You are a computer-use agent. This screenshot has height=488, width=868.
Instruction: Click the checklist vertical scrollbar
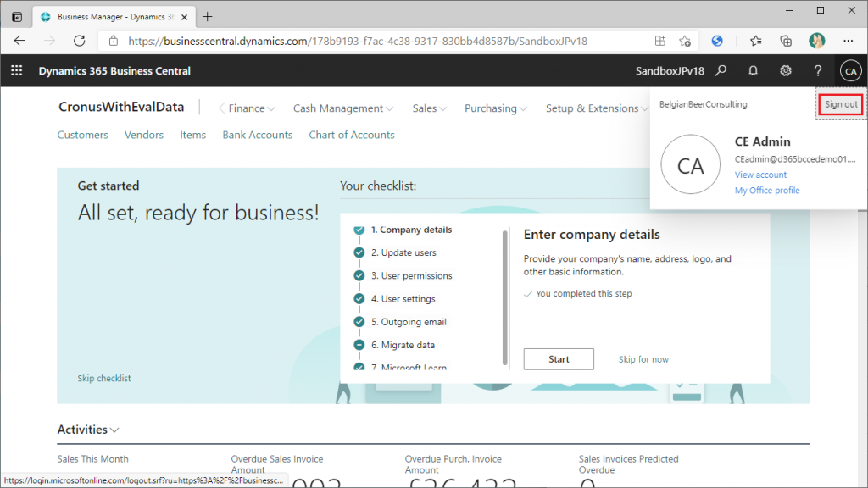[505, 297]
